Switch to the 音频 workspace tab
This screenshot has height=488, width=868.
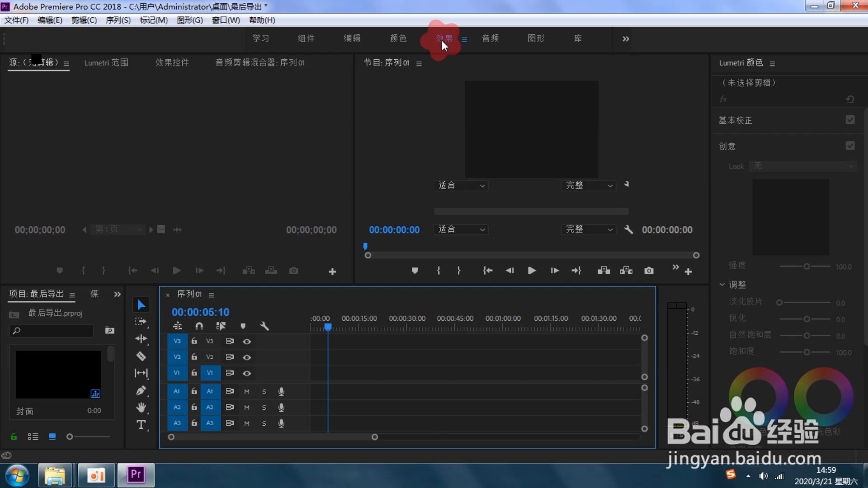pyautogui.click(x=490, y=38)
